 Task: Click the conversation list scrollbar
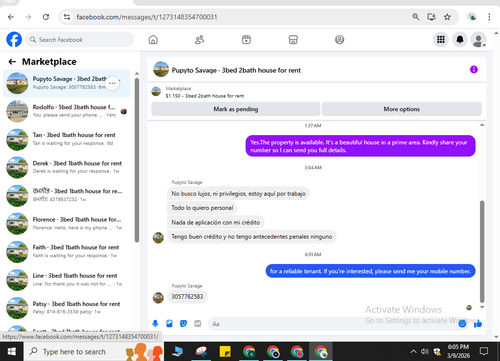tap(137, 160)
